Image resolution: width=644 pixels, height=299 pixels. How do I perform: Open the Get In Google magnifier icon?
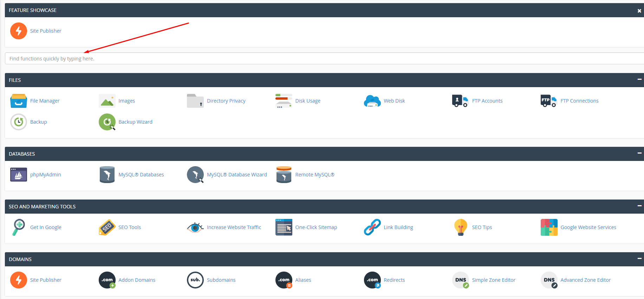pyautogui.click(x=19, y=227)
